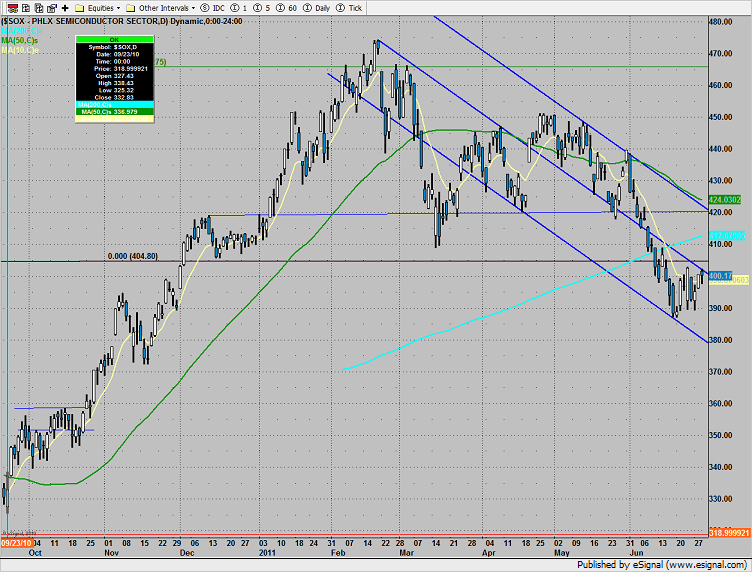Screen dimensions: 752x572
Task: Click the orange 09/23/10 date marker
Action: (17, 543)
